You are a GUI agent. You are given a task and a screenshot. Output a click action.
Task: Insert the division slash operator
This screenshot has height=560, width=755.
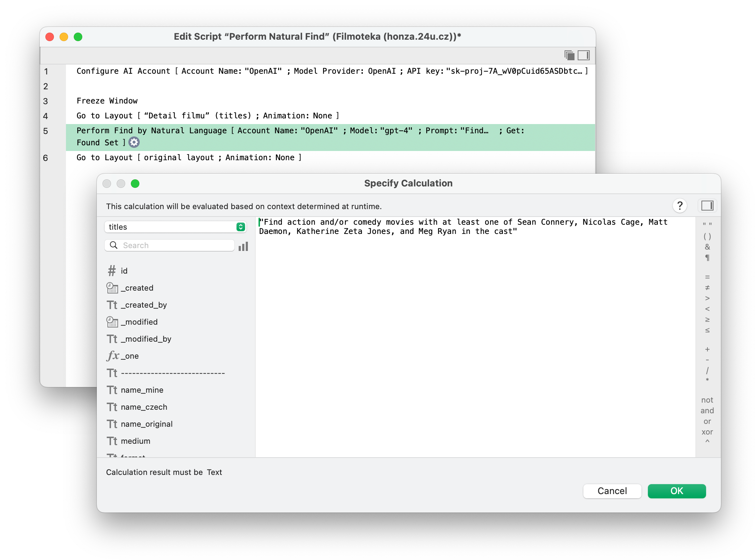pyautogui.click(x=707, y=370)
